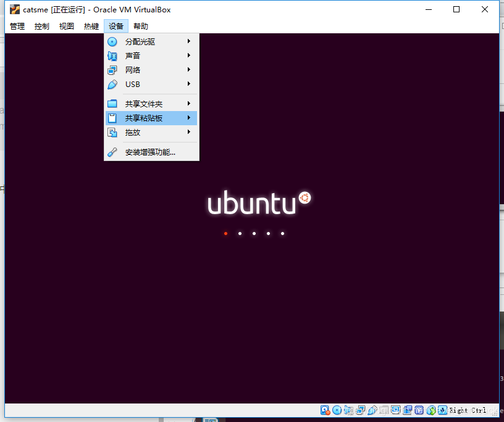Expand the 网络 submenu
The height and width of the screenshot is (422, 504).
pos(151,70)
